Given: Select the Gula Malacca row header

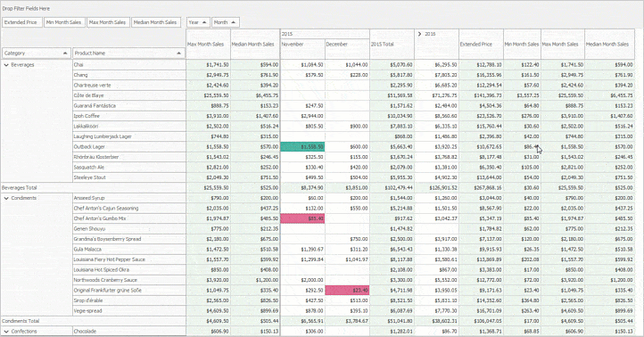Looking at the screenshot, I should (129, 250).
